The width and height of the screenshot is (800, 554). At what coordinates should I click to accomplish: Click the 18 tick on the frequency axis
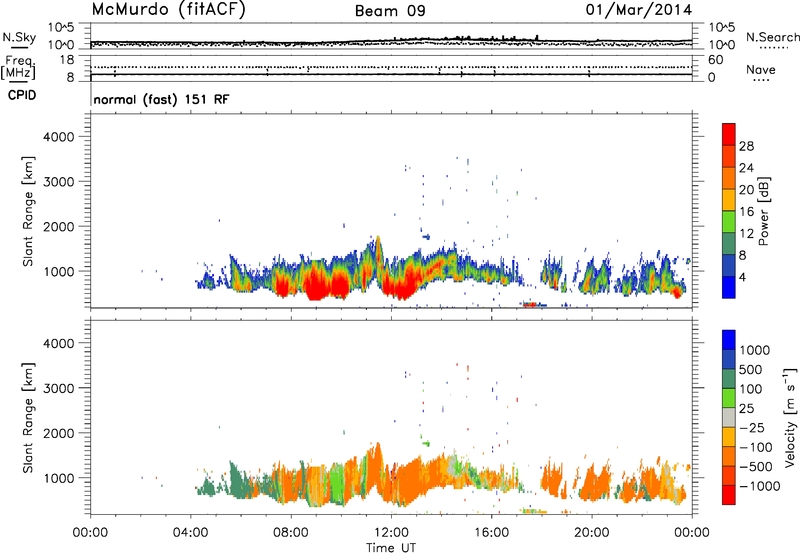pos(68,59)
